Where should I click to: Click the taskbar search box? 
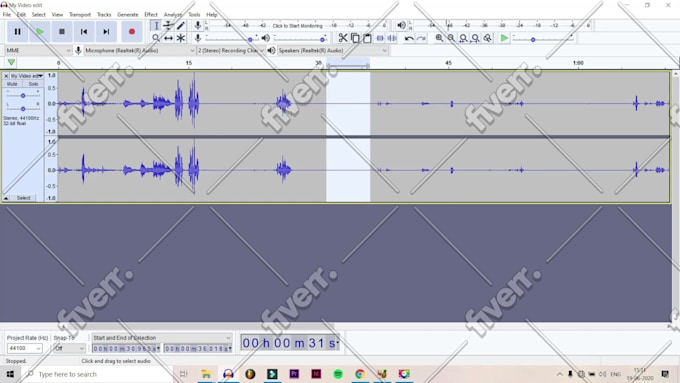[98, 374]
